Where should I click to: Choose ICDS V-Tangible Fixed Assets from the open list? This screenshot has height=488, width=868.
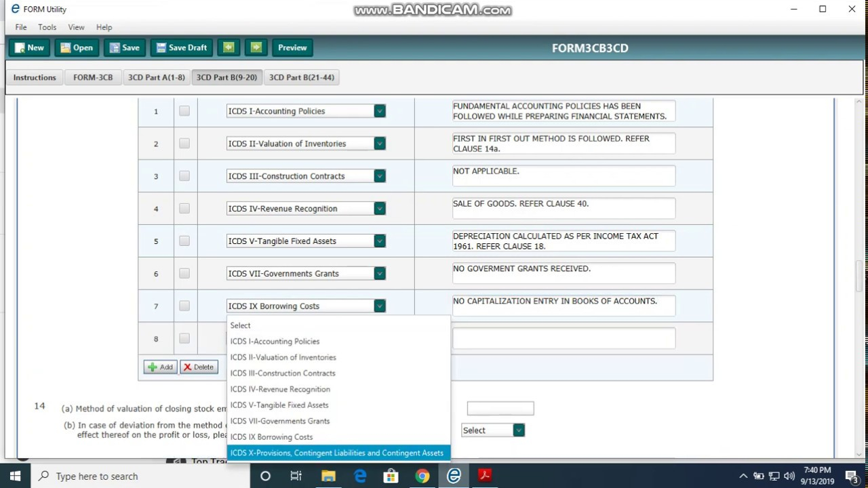(x=338, y=405)
